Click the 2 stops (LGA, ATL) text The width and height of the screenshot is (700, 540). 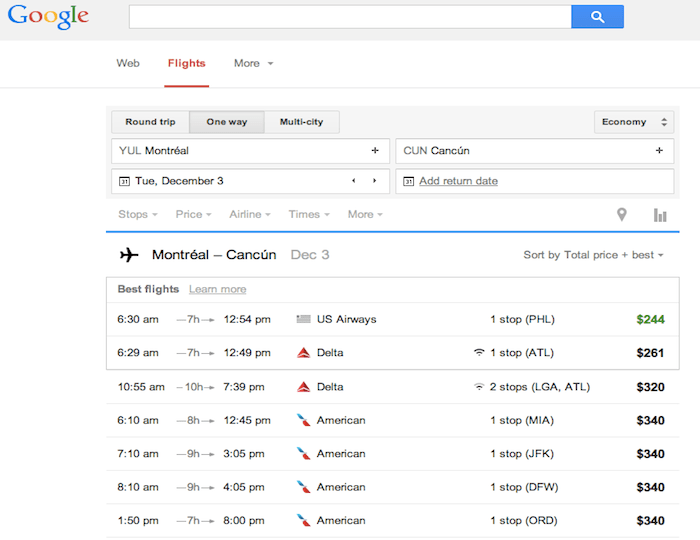point(540,387)
